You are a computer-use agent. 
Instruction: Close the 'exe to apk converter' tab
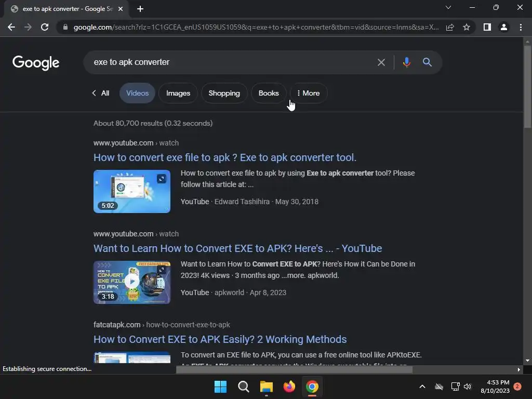click(x=121, y=9)
